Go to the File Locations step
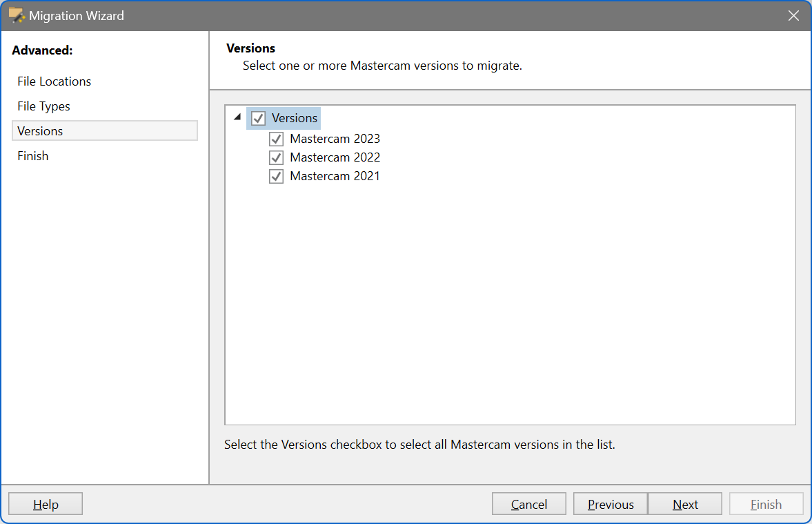812x524 pixels. coord(54,81)
